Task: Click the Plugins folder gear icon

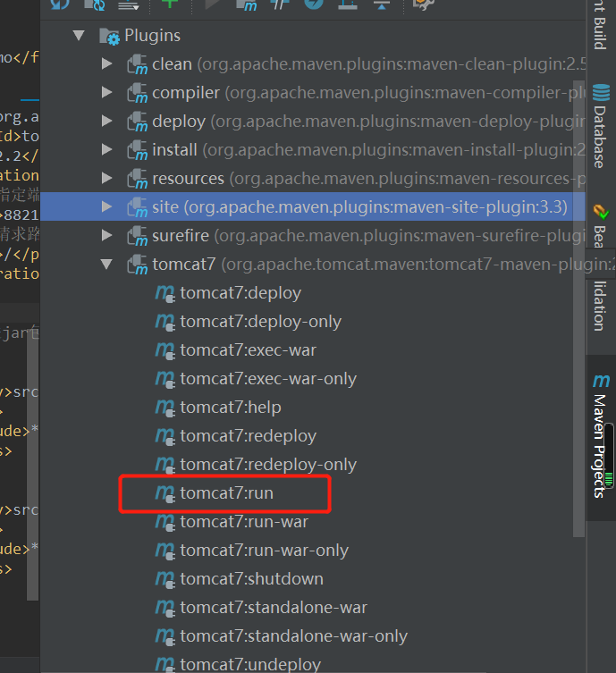Action: point(109,37)
